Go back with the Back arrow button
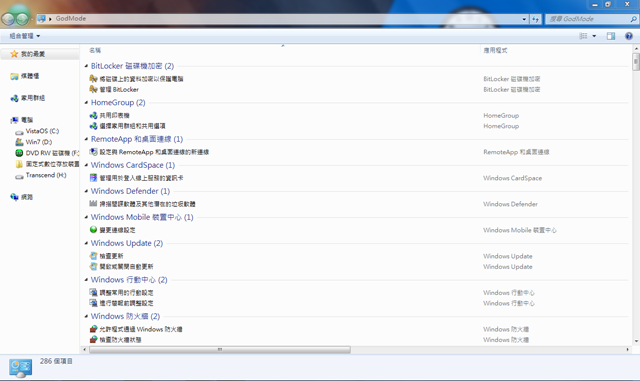The width and height of the screenshot is (640, 381). pyautogui.click(x=8, y=18)
